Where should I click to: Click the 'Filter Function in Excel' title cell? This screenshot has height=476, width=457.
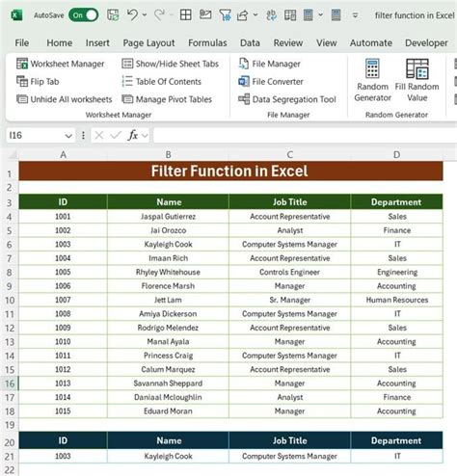coord(230,172)
